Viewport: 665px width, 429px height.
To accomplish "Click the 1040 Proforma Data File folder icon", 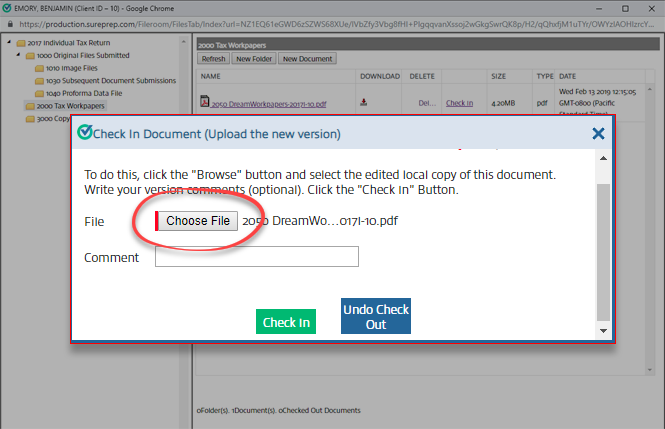I will pos(41,93).
